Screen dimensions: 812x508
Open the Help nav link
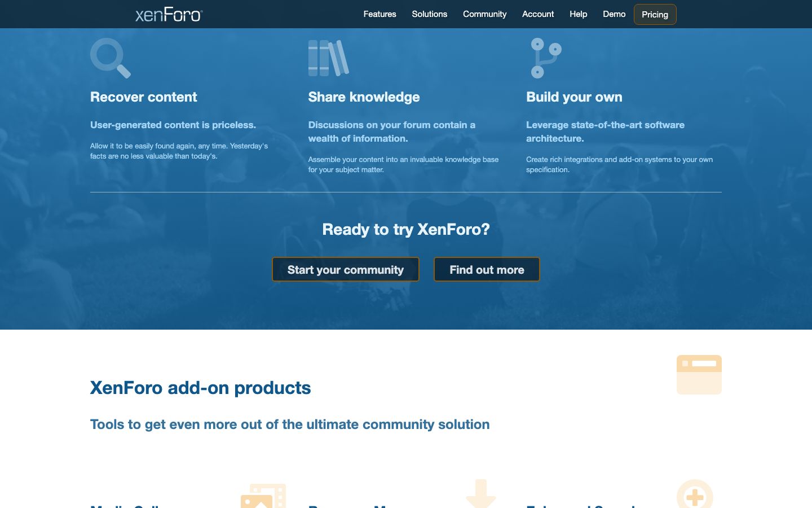[578, 14]
